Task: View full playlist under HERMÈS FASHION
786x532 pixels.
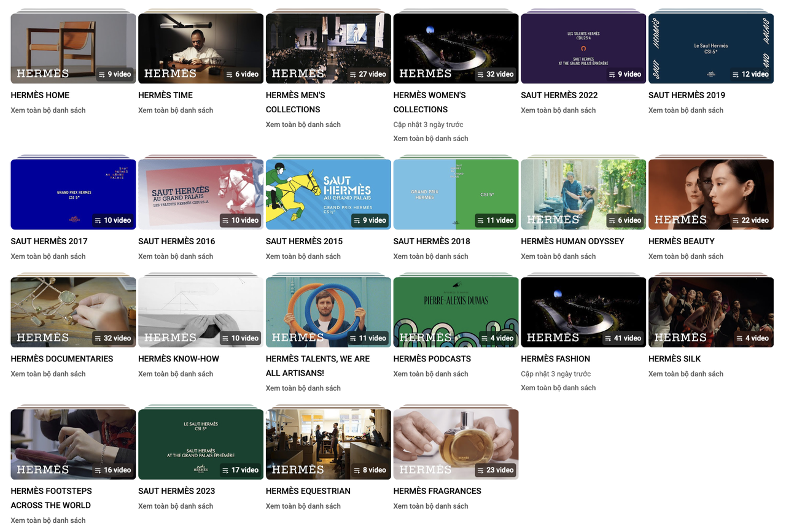Action: click(558, 388)
